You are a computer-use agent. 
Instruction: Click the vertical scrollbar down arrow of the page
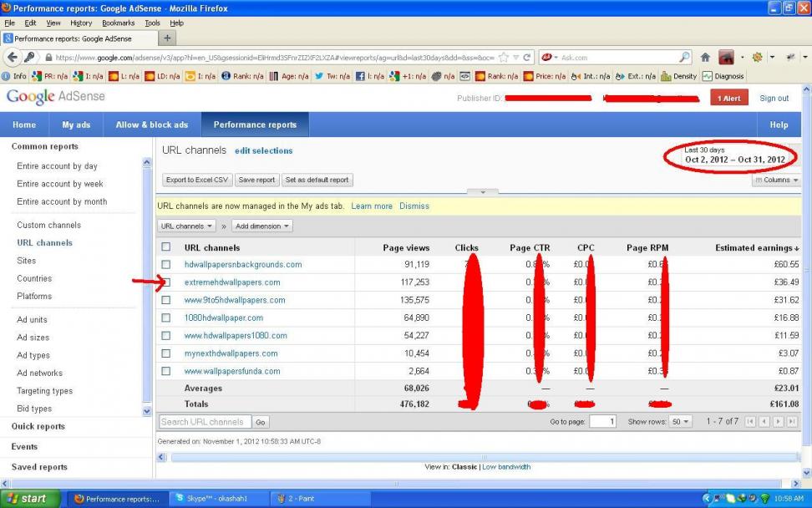(806, 473)
